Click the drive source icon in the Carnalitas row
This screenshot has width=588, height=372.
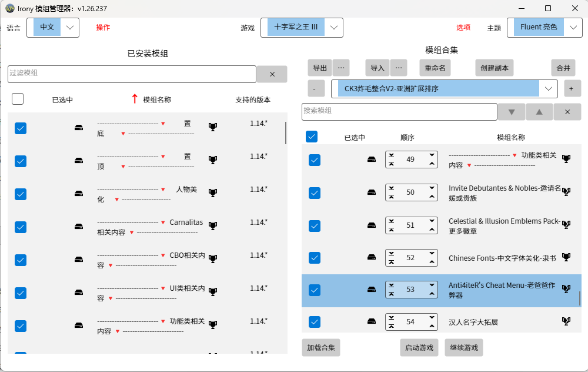coord(79,227)
